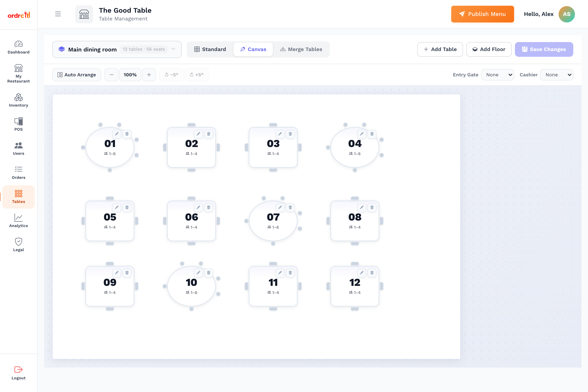588x392 pixels.
Task: Open the Cashier dropdown
Action: (557, 75)
